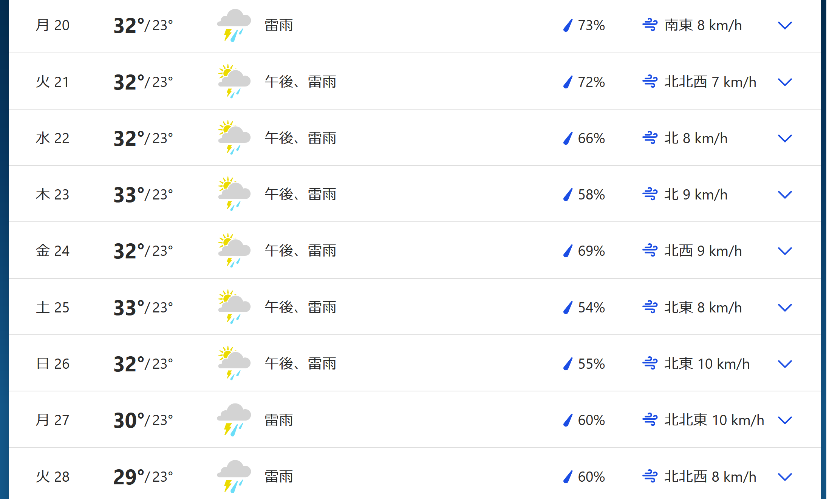Click rain drop icon beside 66%

(568, 138)
